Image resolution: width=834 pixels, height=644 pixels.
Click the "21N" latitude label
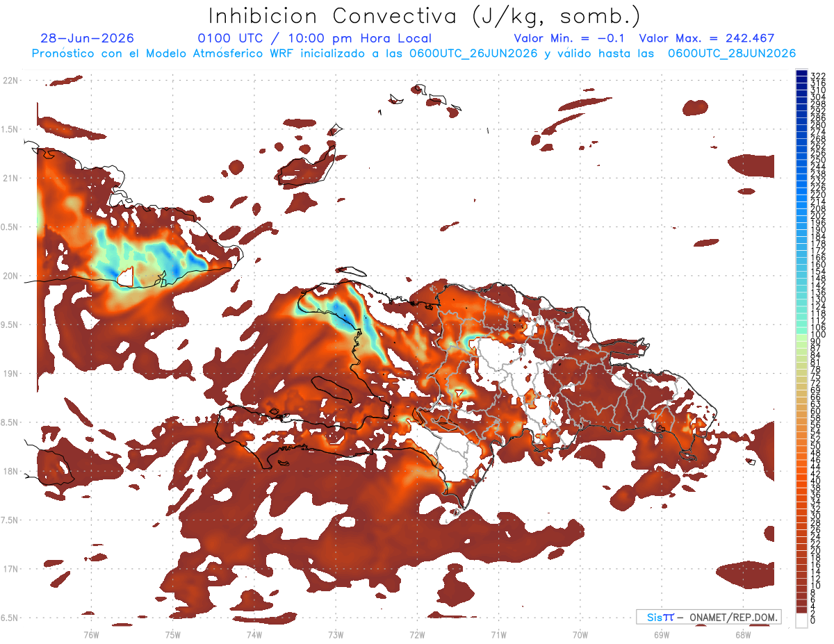(x=10, y=179)
